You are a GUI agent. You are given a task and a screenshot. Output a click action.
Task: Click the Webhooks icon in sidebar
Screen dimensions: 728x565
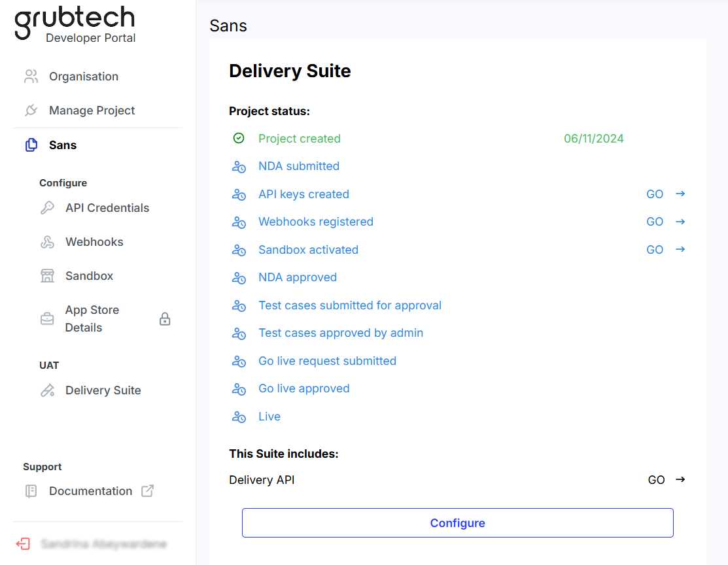coord(47,242)
